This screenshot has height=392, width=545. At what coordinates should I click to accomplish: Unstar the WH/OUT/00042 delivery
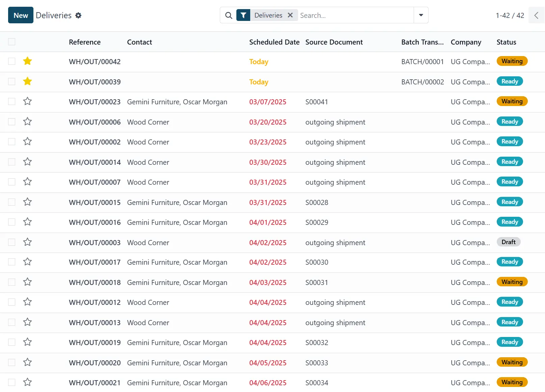pos(27,61)
